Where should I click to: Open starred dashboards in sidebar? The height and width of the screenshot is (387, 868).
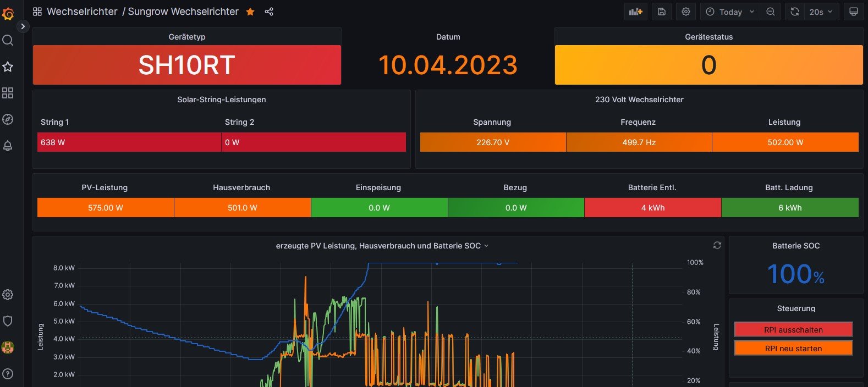pyautogui.click(x=8, y=67)
